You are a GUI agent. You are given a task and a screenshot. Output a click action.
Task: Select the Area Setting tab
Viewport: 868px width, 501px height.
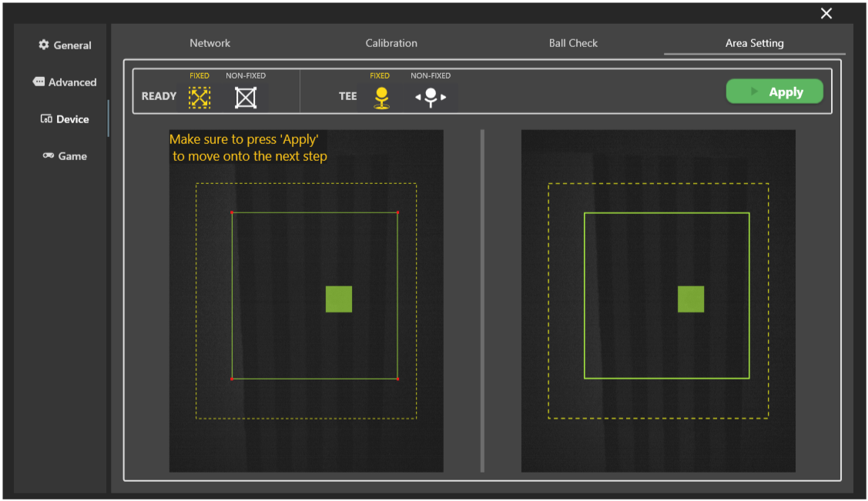pyautogui.click(x=755, y=43)
